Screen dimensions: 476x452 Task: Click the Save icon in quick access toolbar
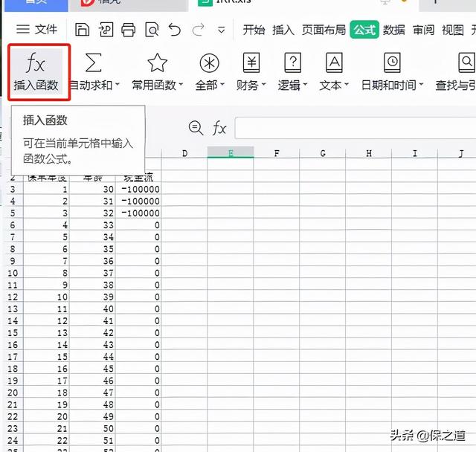click(x=83, y=30)
